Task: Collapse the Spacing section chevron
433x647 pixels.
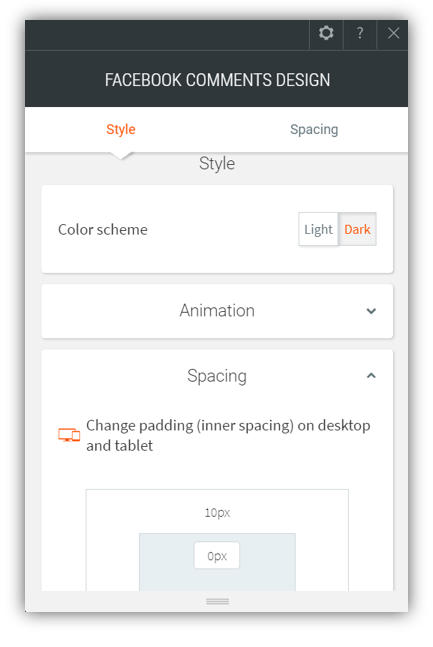Action: click(x=371, y=375)
